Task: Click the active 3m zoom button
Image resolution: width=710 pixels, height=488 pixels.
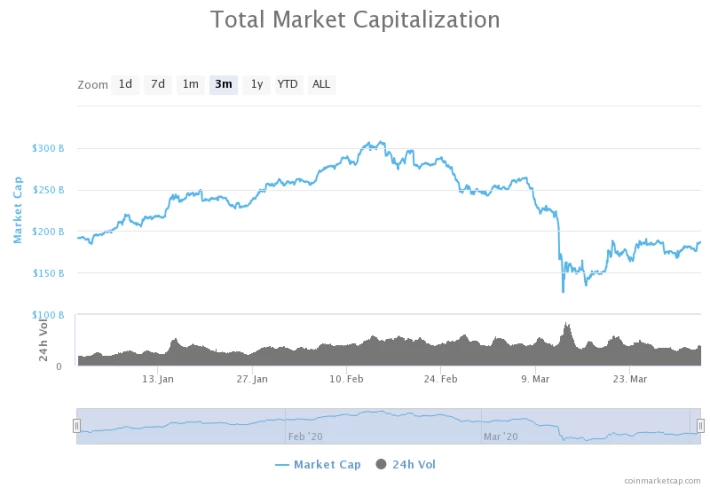Action: (x=223, y=85)
